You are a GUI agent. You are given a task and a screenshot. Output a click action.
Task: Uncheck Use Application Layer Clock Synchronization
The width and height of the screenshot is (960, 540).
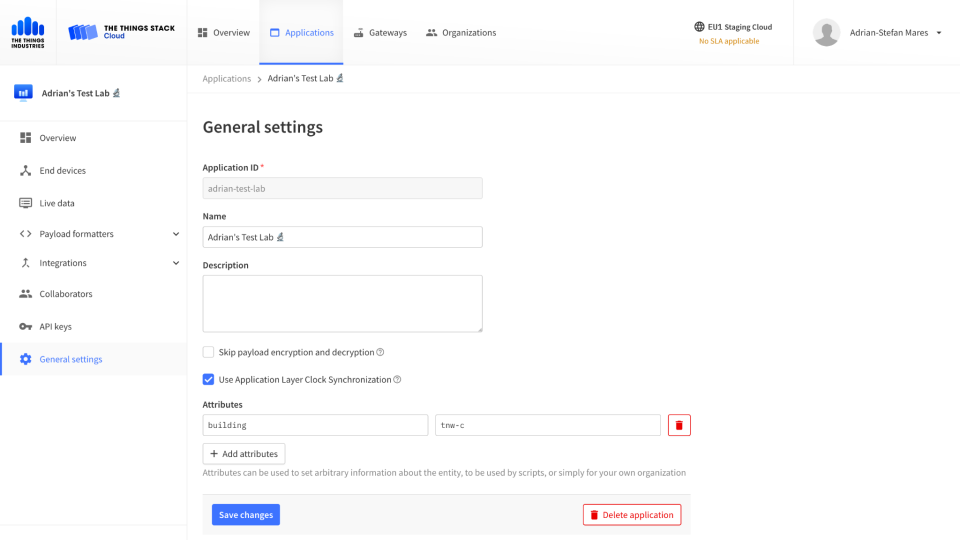[x=208, y=380]
